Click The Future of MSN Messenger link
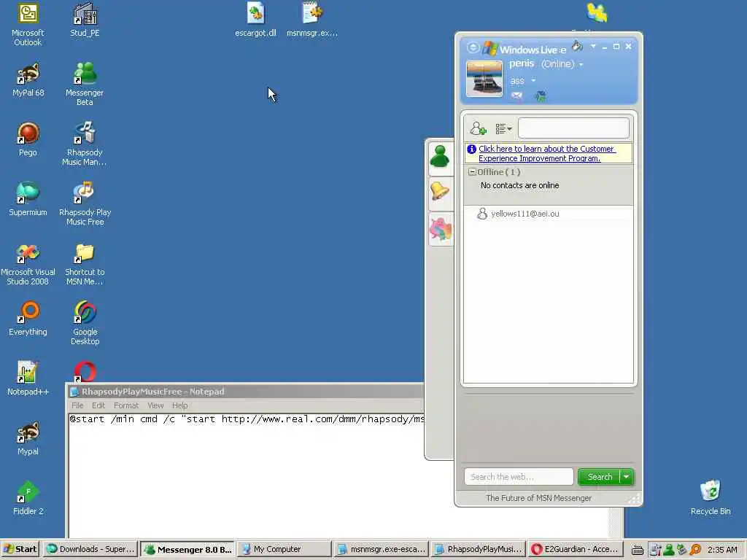 pyautogui.click(x=538, y=498)
